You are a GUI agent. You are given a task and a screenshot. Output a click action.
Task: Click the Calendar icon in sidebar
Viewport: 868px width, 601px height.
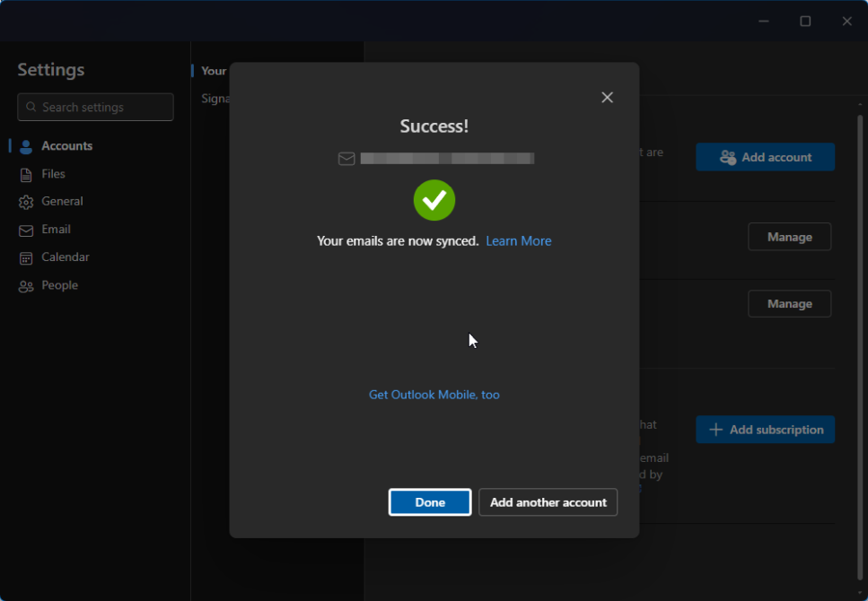(x=25, y=257)
